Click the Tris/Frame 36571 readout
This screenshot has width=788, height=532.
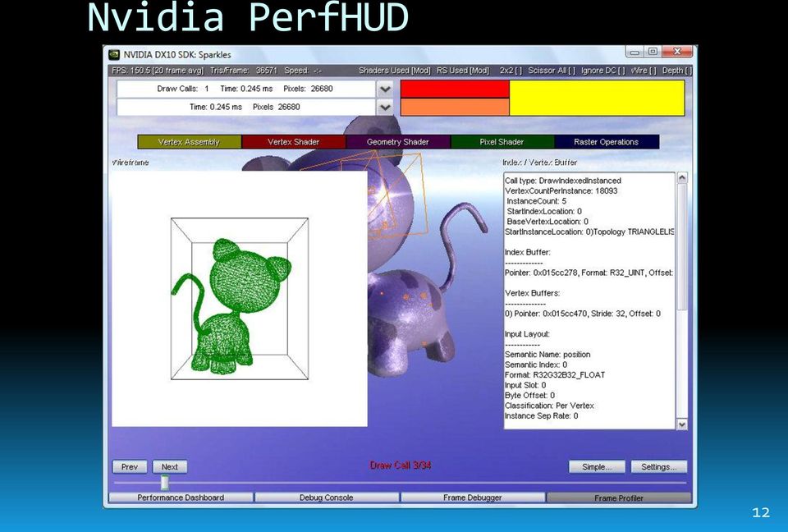244,71
